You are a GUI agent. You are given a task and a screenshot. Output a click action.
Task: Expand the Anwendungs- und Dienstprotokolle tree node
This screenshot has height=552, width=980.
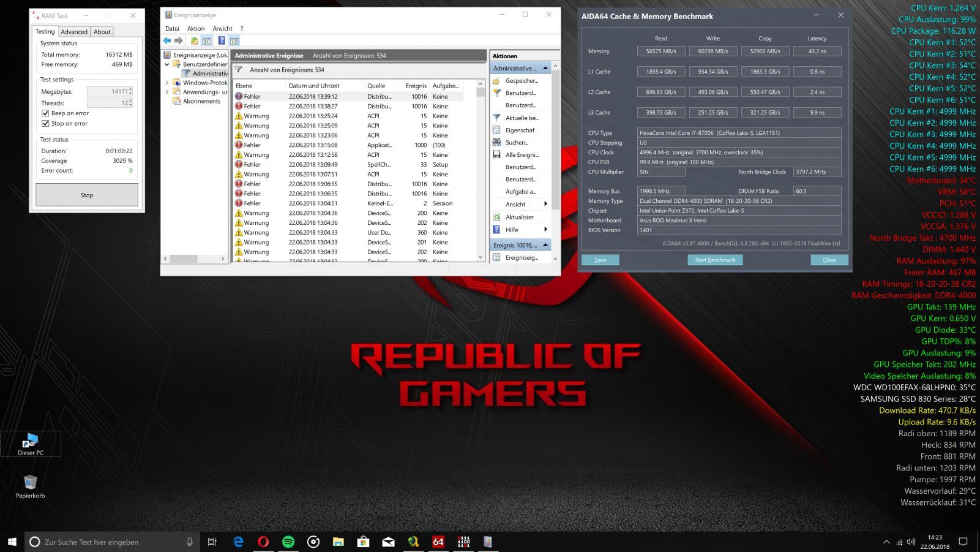click(x=166, y=92)
